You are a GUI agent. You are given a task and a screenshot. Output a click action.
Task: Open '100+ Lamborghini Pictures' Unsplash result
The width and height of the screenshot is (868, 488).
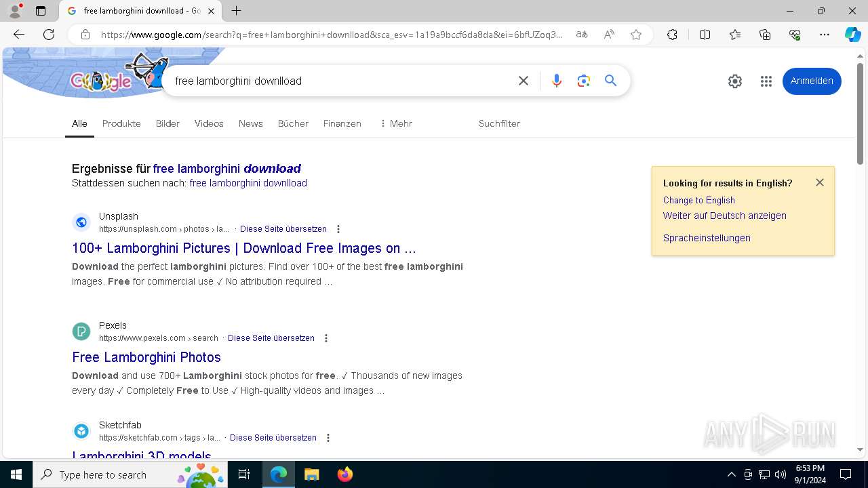click(244, 248)
